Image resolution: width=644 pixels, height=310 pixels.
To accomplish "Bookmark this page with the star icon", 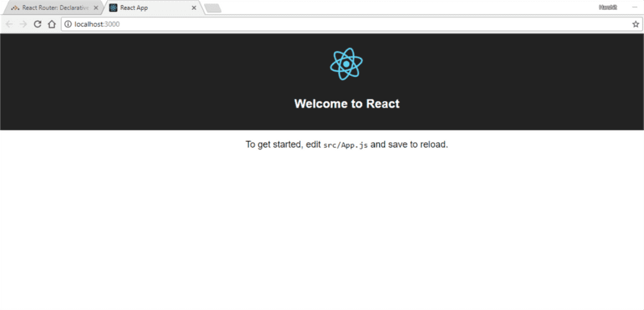I will click(635, 24).
